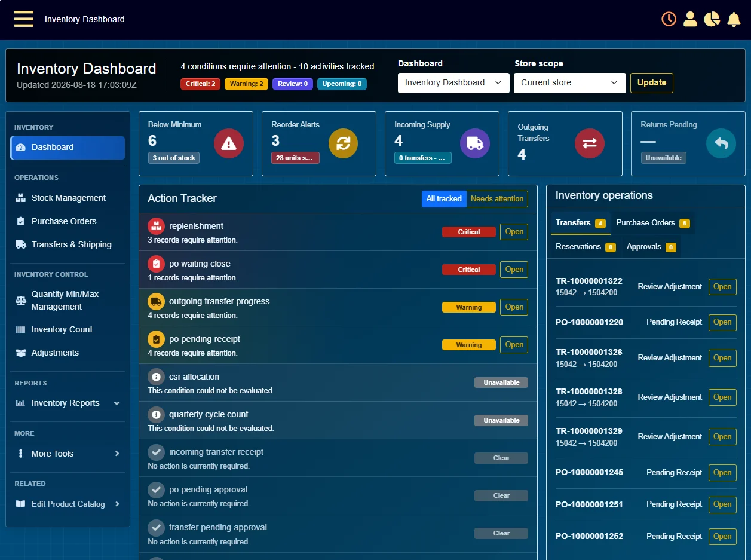Click the po pending receipt clipboard icon
This screenshot has width=751, height=560.
(x=156, y=339)
